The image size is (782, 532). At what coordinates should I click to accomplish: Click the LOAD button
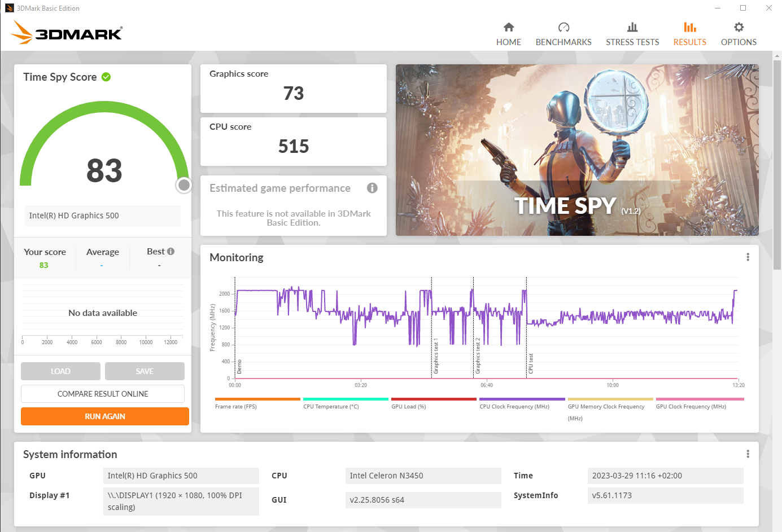point(60,371)
